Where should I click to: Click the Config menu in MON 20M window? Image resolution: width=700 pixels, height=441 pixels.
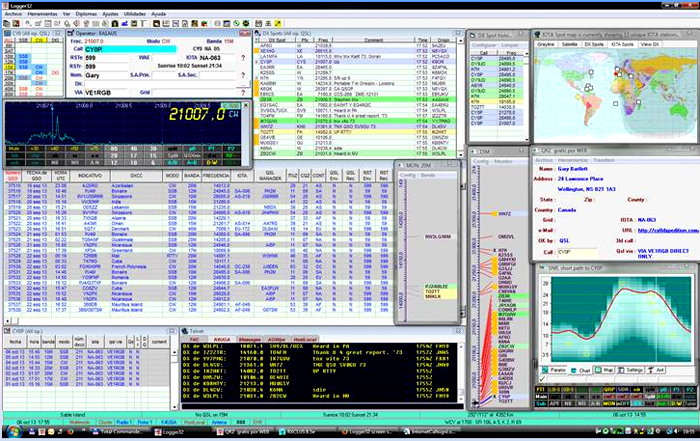[407, 175]
